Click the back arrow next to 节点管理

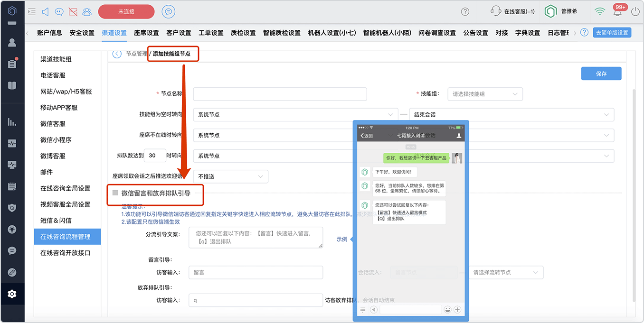coord(117,54)
